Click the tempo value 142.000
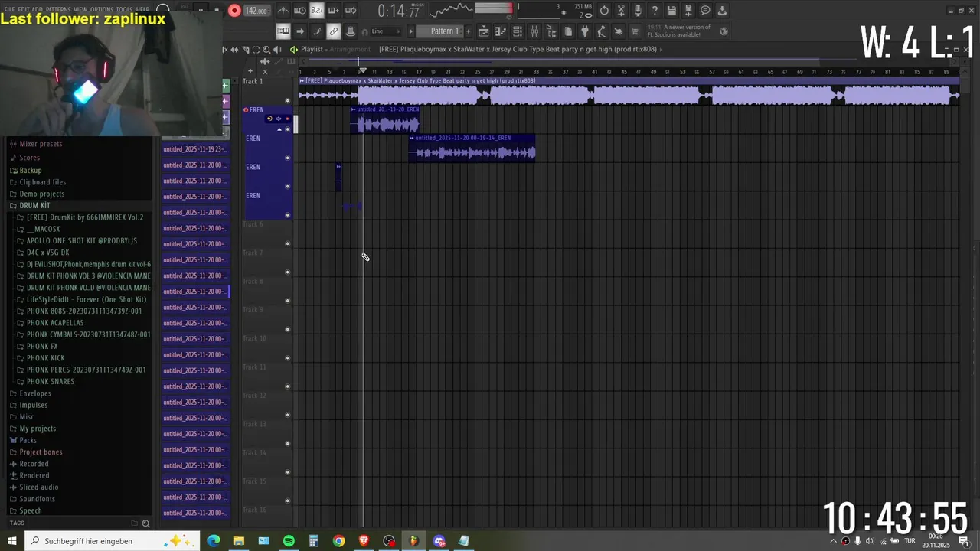 [x=256, y=11]
